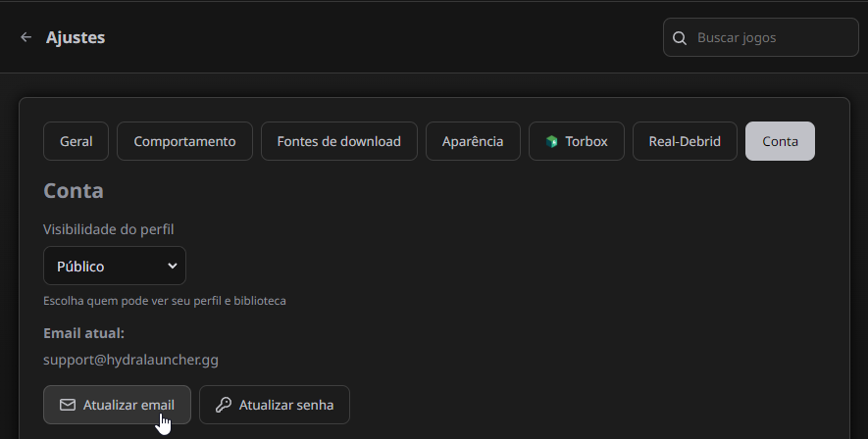Screen dimensions: 868x439
Task: Open the Torbox tab
Action: click(577, 141)
